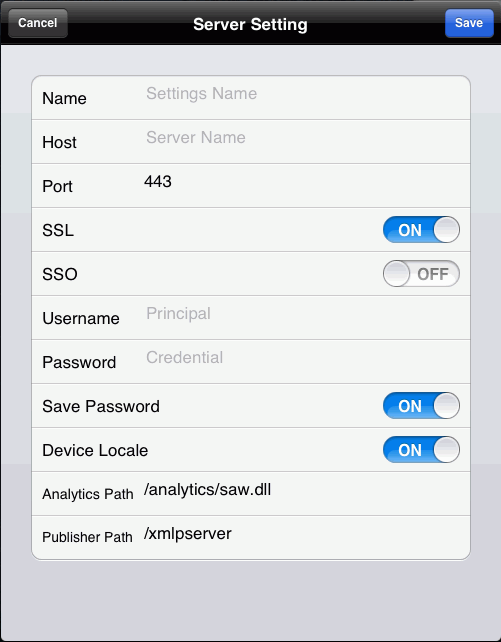Tap the Cancel button
The image size is (501, 642).
[38, 23]
